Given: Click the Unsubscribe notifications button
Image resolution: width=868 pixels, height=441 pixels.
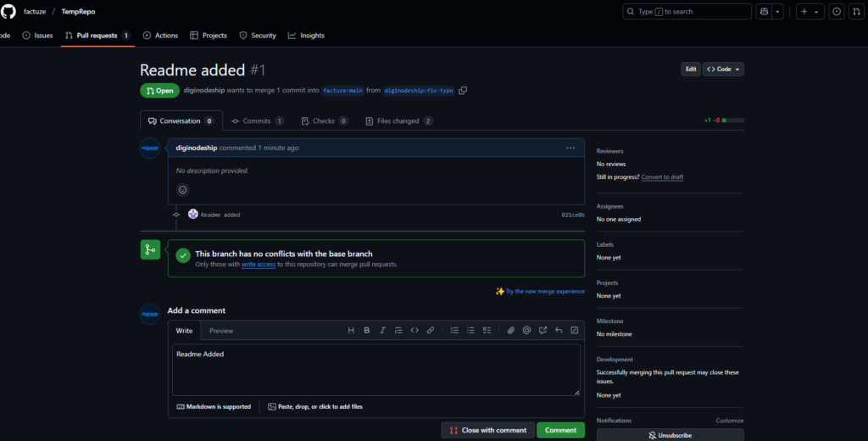Looking at the screenshot, I should pos(670,435).
